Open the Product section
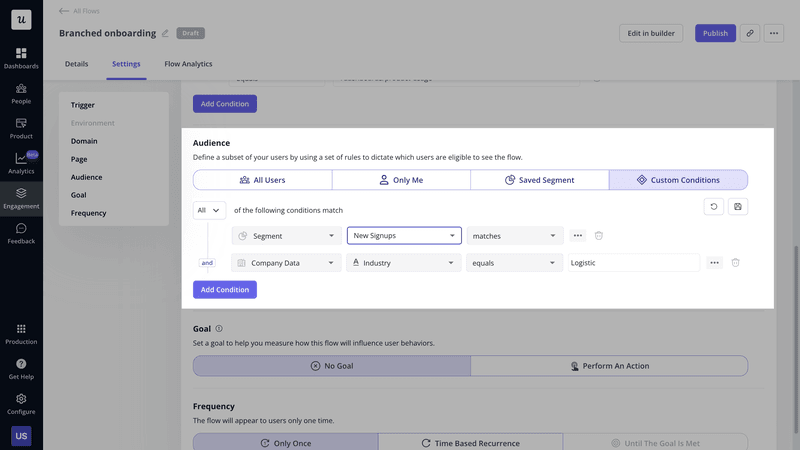Viewport: 800px width, 450px height. (x=21, y=129)
